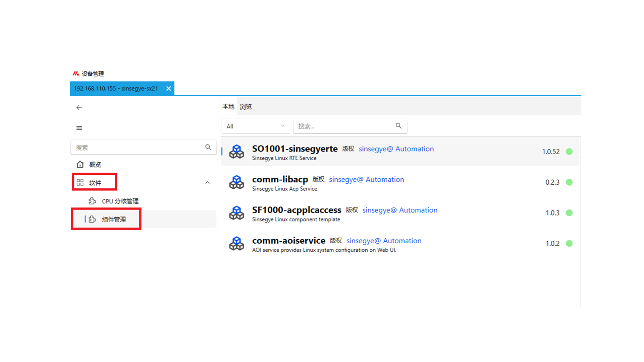Open sinsegye@ Automation link for comm-libacp

pyautogui.click(x=366, y=179)
